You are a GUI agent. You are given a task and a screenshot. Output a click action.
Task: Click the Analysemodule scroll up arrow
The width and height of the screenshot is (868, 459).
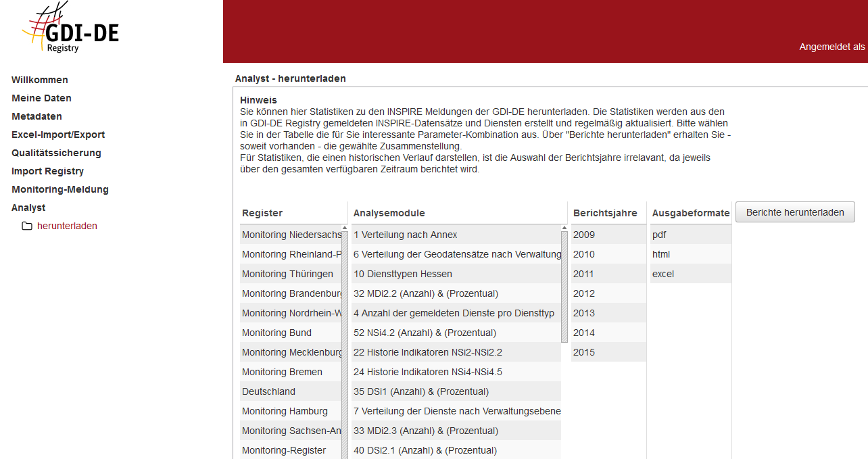tap(564, 228)
